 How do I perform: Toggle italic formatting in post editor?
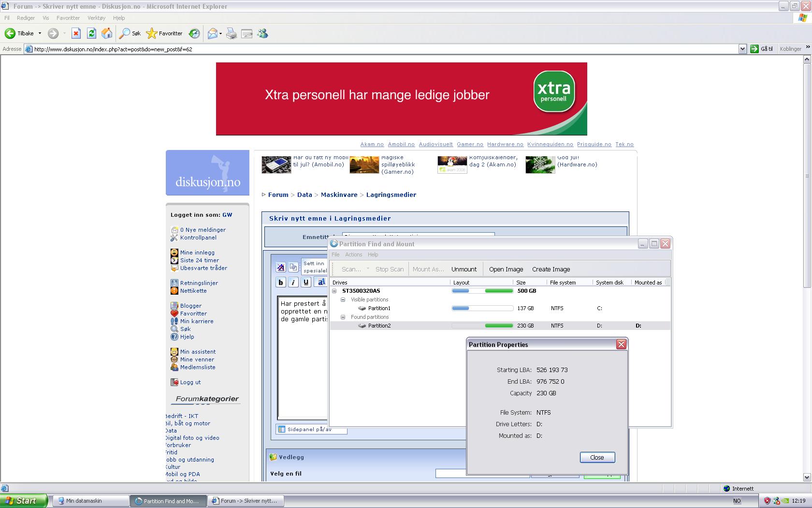point(293,283)
